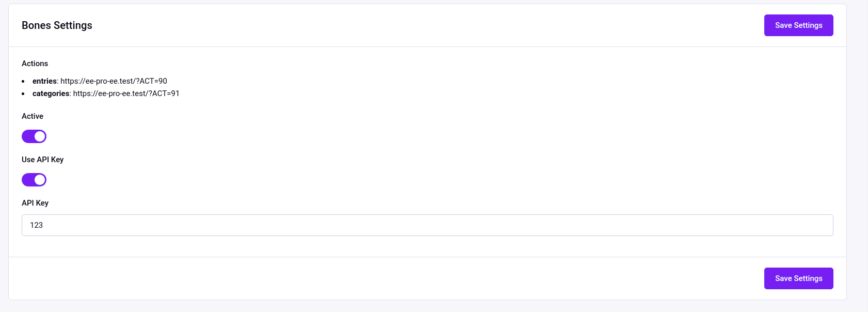The image size is (868, 312).
Task: Click the bold entries action name
Action: [x=44, y=81]
